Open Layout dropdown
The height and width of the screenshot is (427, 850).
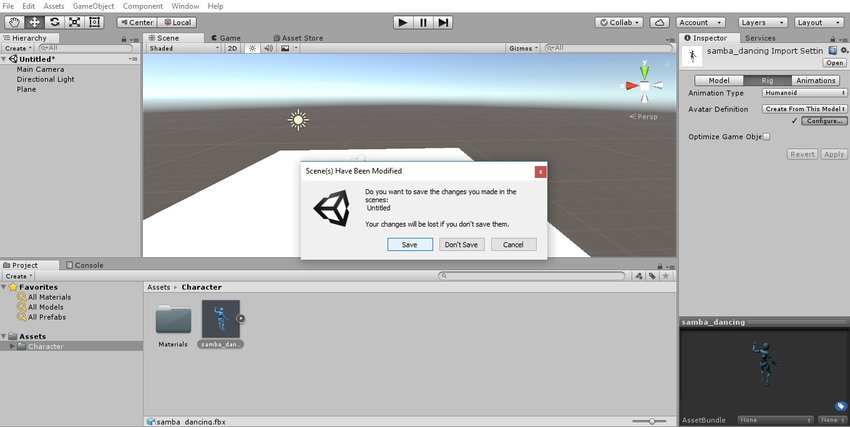click(x=819, y=22)
